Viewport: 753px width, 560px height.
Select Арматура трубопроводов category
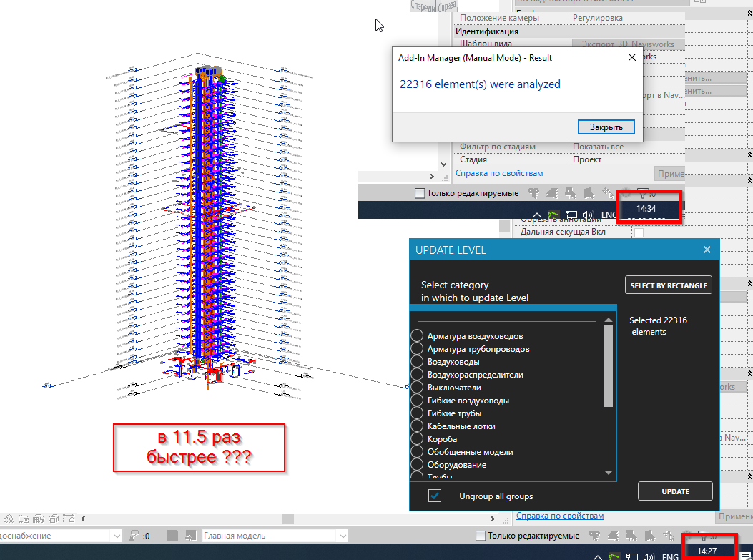pyautogui.click(x=417, y=349)
